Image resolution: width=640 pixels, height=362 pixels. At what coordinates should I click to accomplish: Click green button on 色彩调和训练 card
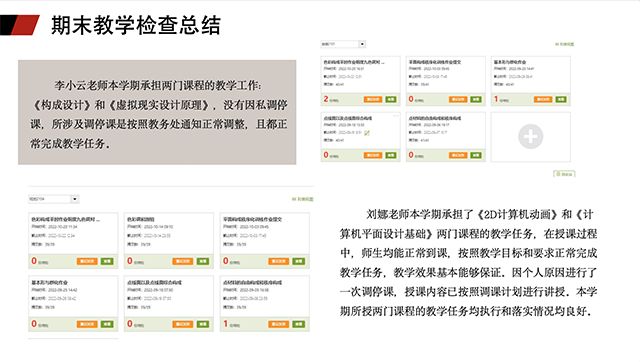pos(203,261)
